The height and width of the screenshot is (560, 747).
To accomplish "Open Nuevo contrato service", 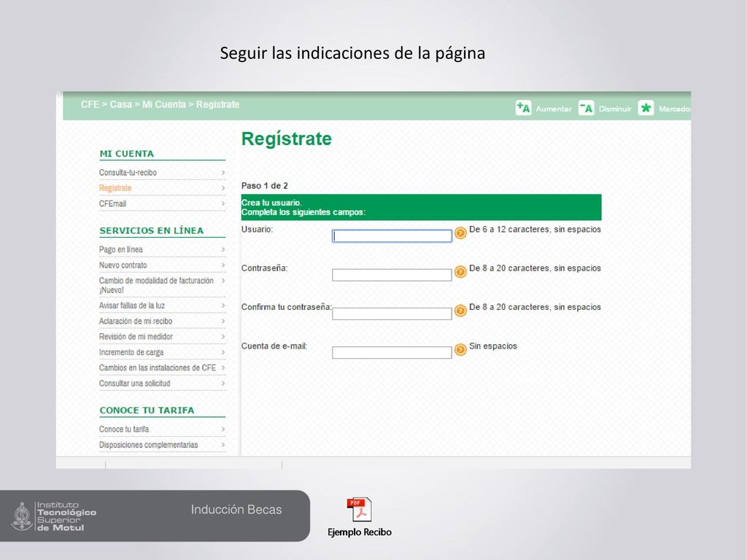I will pos(123,265).
